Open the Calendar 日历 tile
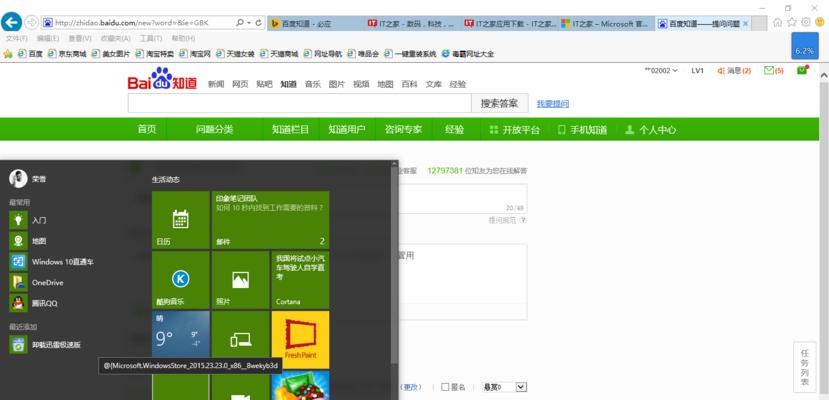This screenshot has height=400, width=829. (x=181, y=220)
